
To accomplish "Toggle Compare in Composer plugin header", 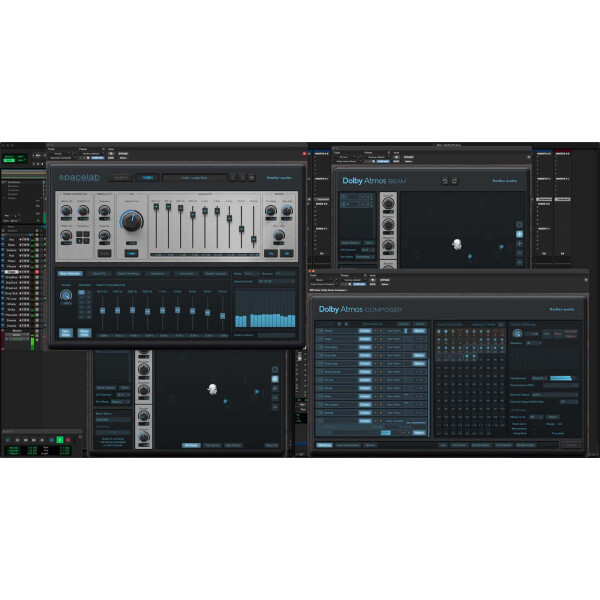I will [359, 284].
